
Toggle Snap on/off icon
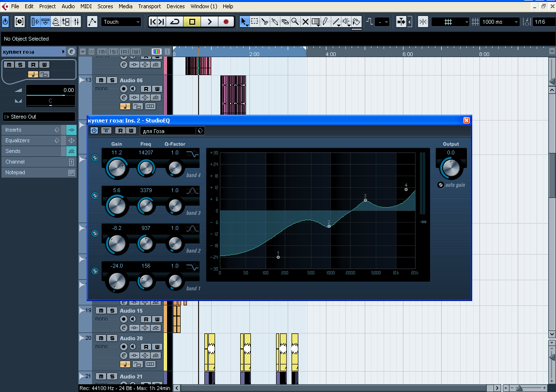pos(423,22)
